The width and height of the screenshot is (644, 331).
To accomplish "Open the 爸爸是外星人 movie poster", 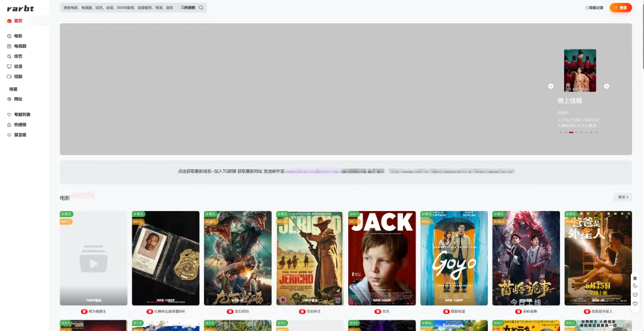I will [598, 258].
